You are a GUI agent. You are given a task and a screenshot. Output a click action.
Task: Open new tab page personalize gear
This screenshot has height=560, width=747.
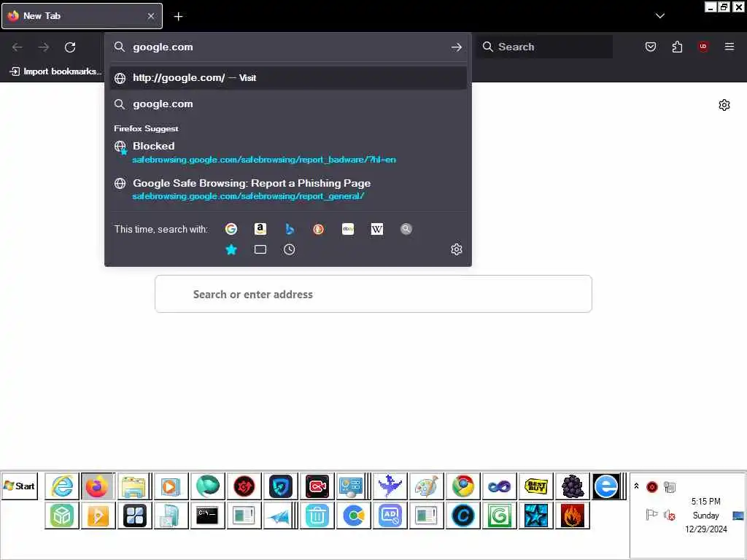click(x=724, y=105)
